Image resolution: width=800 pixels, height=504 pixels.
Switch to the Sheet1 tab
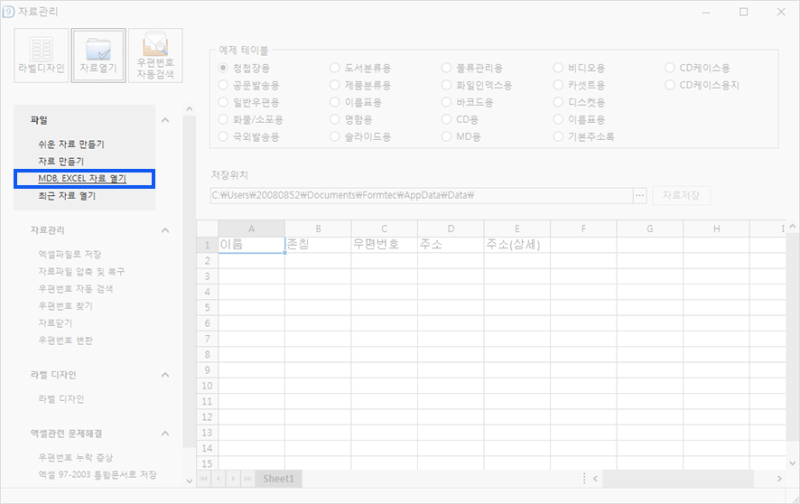coord(279,478)
